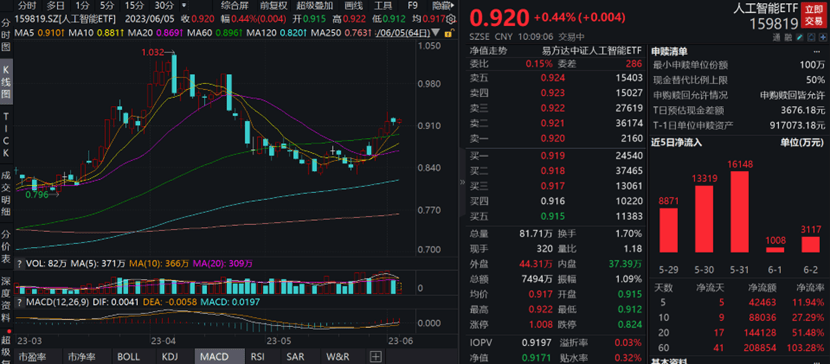Add a new indicator with the plus icon
The width and height of the screenshot is (830, 364).
375,357
